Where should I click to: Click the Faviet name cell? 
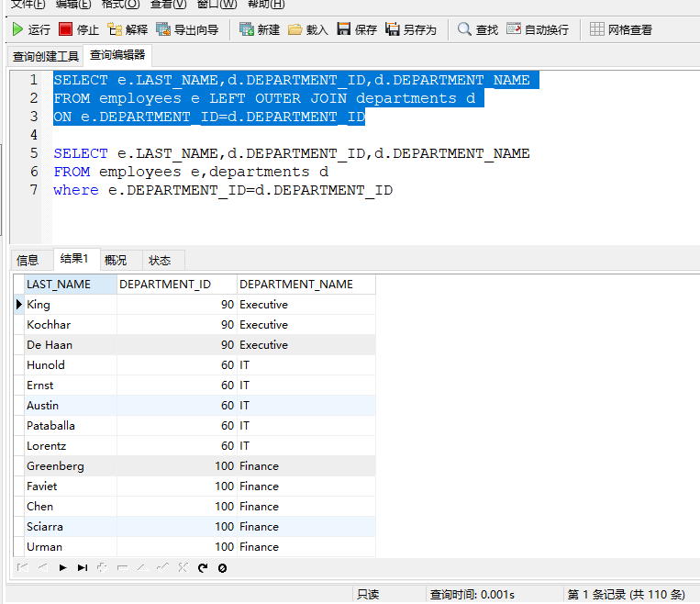coord(71,487)
